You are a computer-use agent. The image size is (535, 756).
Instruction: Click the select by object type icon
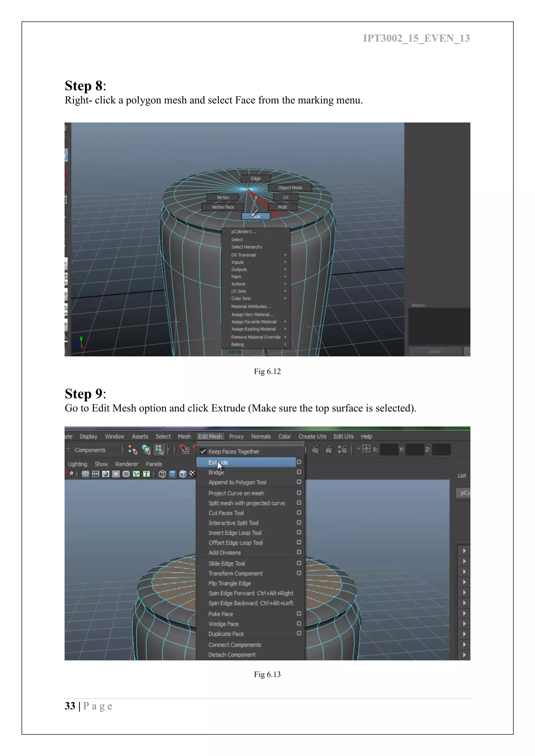click(146, 450)
